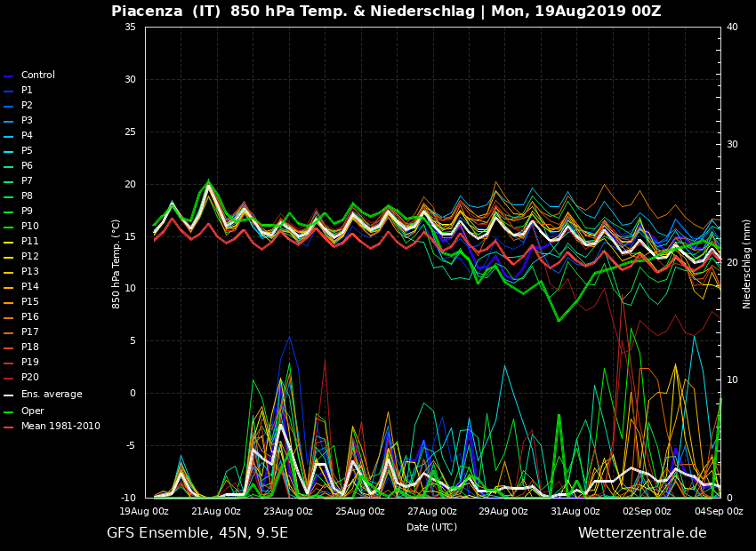Image resolution: width=756 pixels, height=551 pixels.
Task: Click the Oper legend entry
Action: (32, 411)
